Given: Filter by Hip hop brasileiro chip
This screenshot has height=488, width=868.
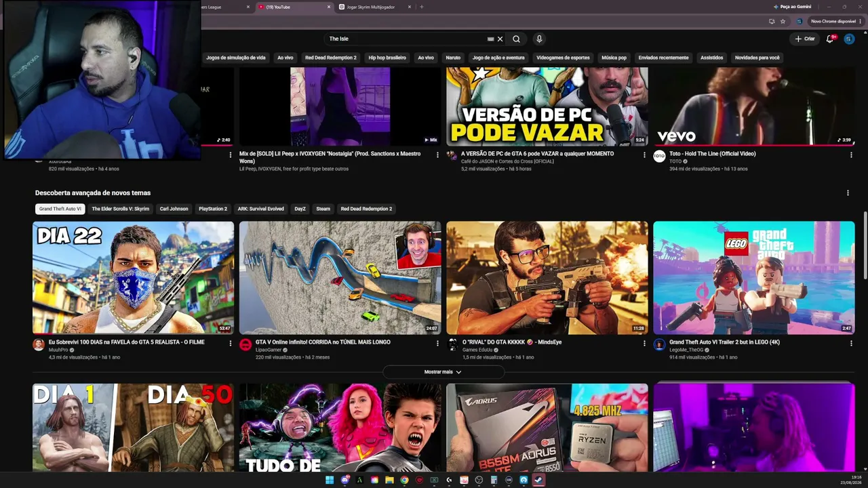Looking at the screenshot, I should click(387, 58).
